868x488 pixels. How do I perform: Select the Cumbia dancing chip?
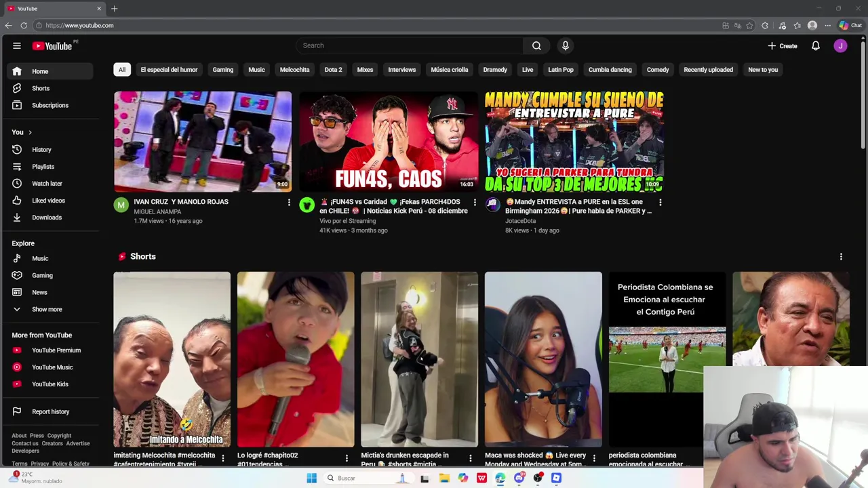(x=610, y=69)
